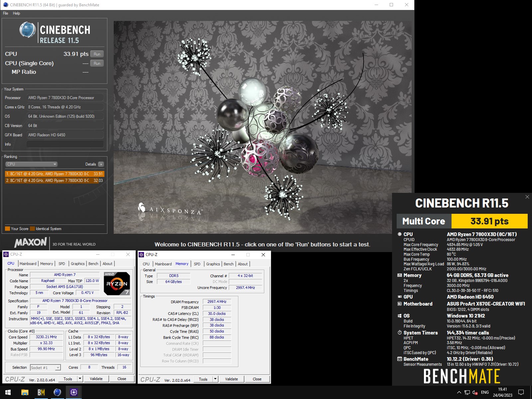
Task: Switch to Mainboard tab in left CPU-Z
Action: coord(28,264)
